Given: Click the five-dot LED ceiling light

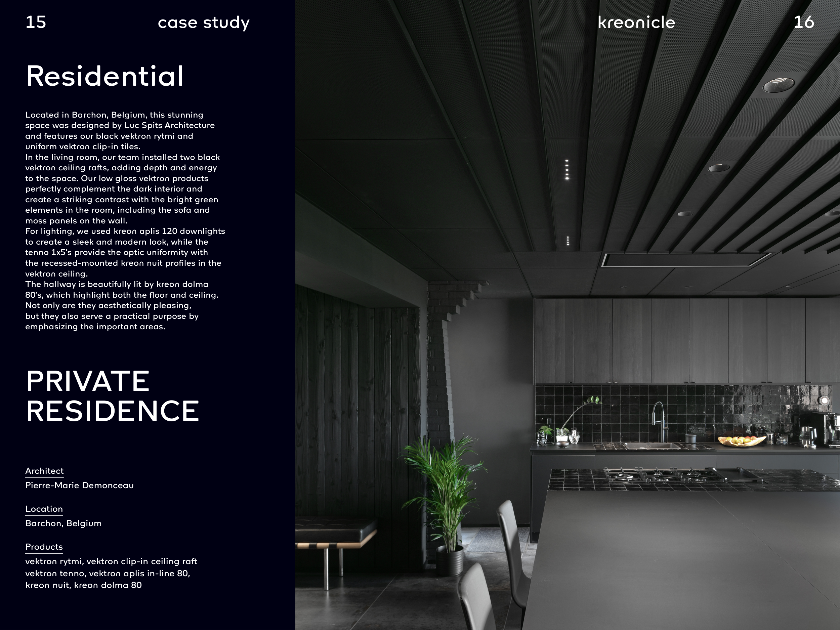Looking at the screenshot, I should (567, 169).
